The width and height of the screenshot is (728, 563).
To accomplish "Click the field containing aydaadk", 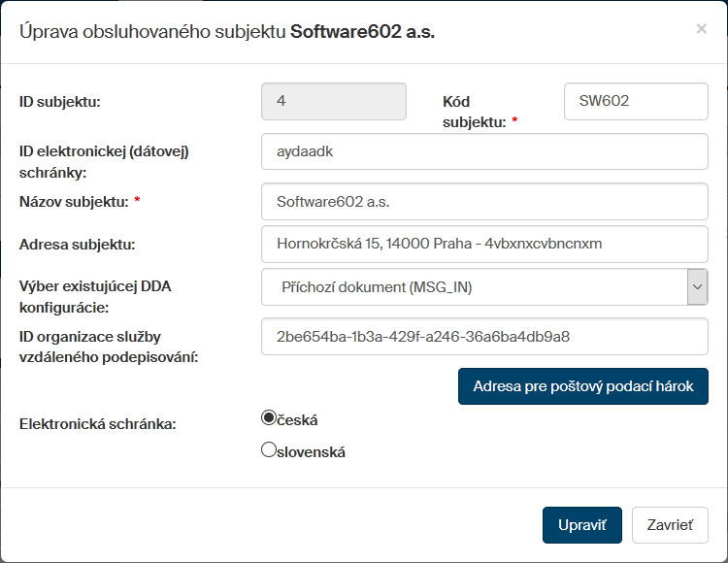I will [484, 151].
